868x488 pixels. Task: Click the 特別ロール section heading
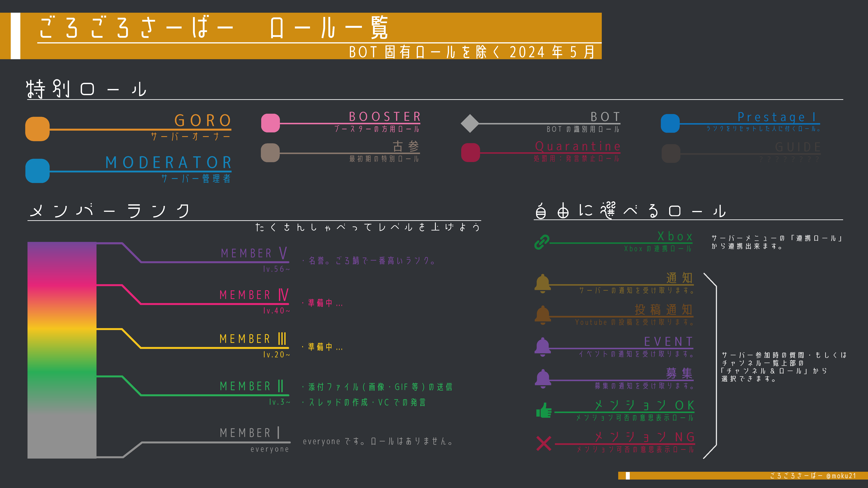[x=87, y=89]
